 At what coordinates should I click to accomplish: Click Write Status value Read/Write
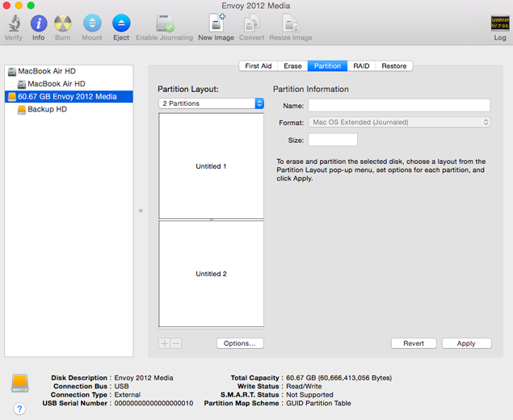pyautogui.click(x=304, y=386)
